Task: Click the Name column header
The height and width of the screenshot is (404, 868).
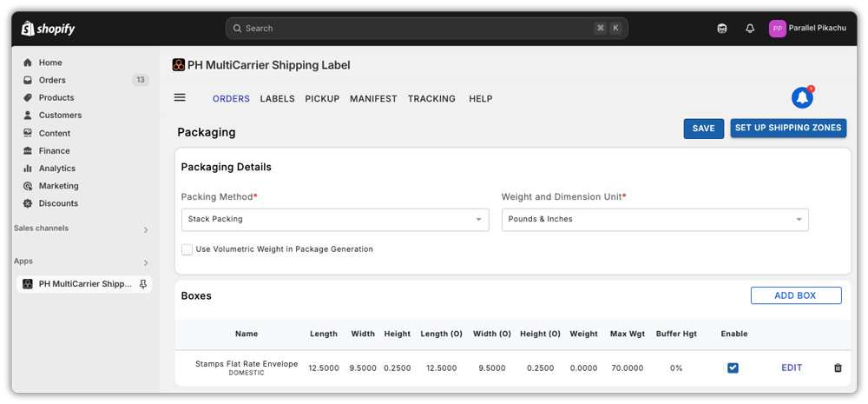Action: pos(247,334)
